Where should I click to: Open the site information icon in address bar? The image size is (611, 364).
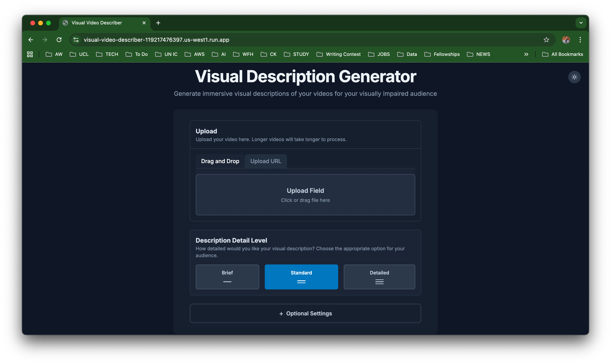point(76,40)
